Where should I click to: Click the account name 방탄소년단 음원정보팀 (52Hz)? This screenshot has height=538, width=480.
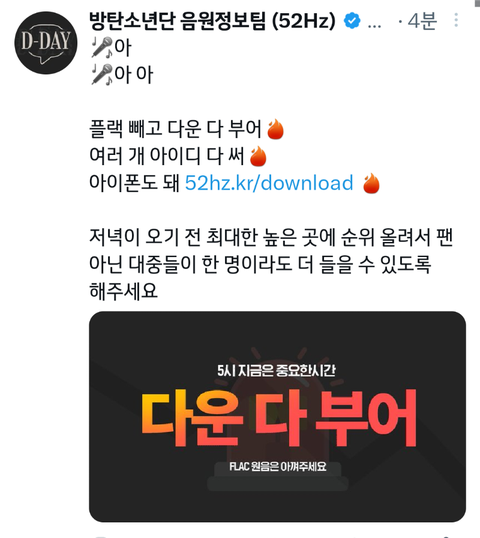[212, 21]
